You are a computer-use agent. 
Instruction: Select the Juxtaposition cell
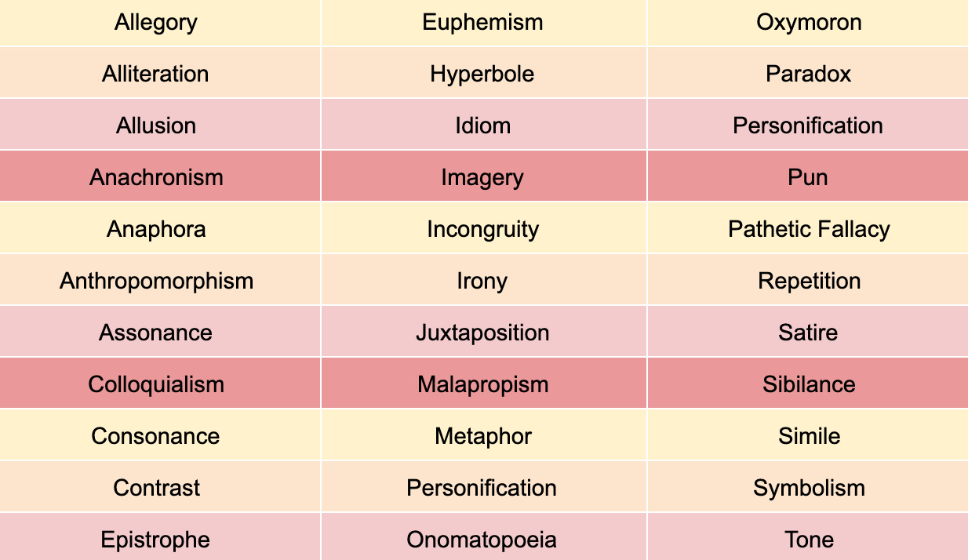(483, 332)
